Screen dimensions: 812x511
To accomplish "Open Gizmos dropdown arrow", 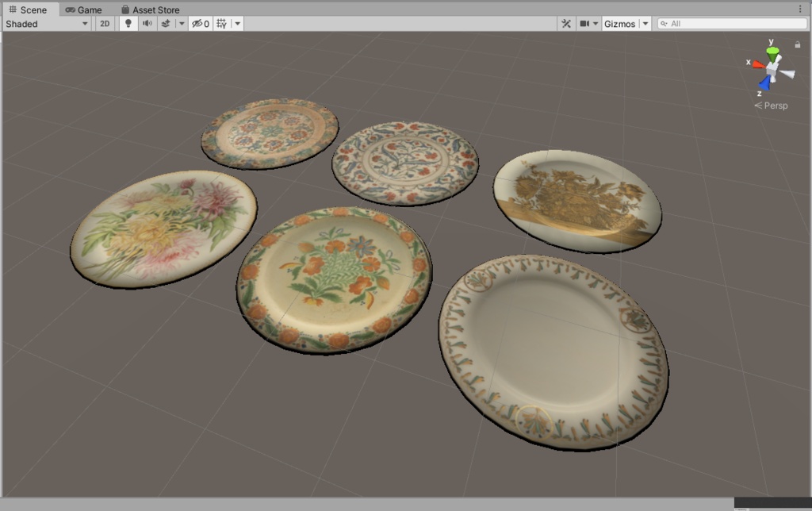I will [x=645, y=24].
